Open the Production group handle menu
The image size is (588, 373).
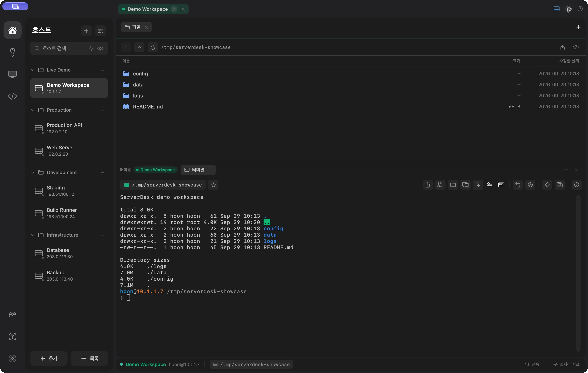coord(103,110)
